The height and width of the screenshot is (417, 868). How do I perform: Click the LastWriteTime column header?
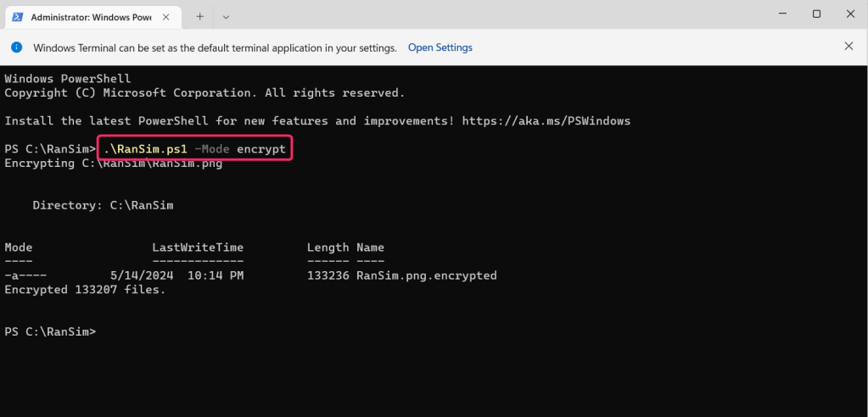pyautogui.click(x=198, y=247)
